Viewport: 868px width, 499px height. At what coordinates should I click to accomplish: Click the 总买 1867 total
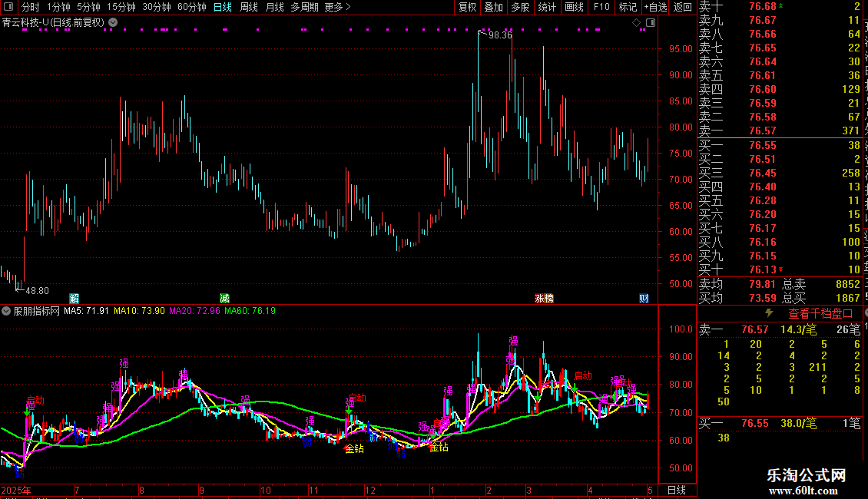847,298
